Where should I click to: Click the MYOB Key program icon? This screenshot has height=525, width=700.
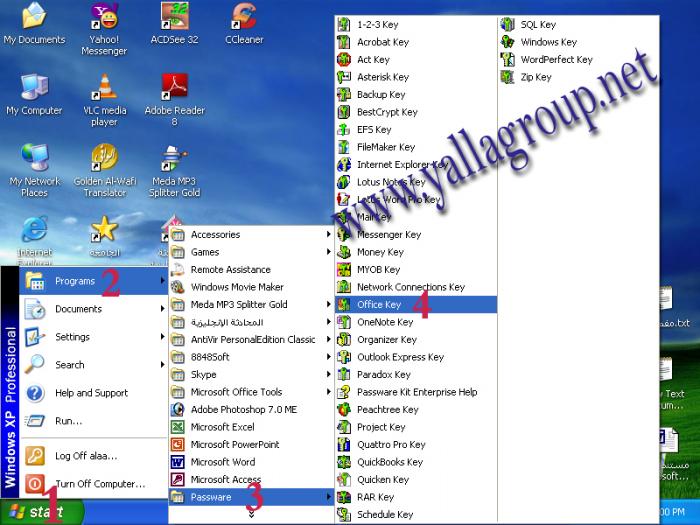coord(344,270)
